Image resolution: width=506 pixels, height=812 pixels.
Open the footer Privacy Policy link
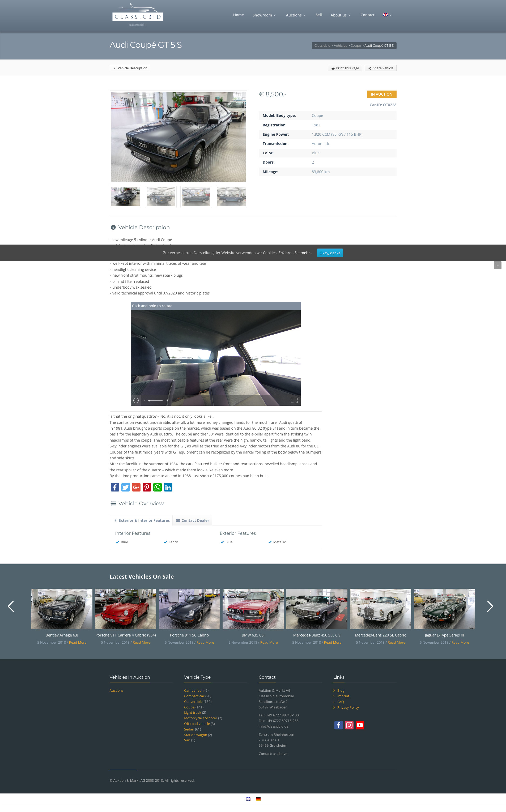[x=348, y=707]
